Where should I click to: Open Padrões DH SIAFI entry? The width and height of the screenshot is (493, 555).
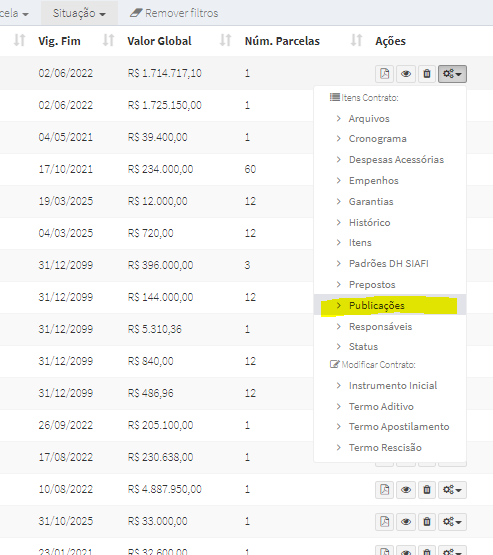[388, 264]
